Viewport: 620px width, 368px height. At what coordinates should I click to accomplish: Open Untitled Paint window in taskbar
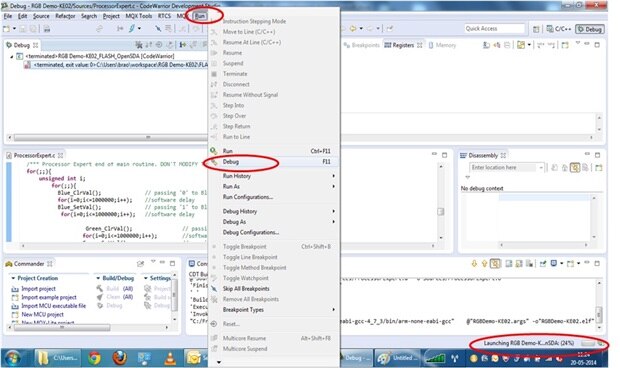[396, 358]
